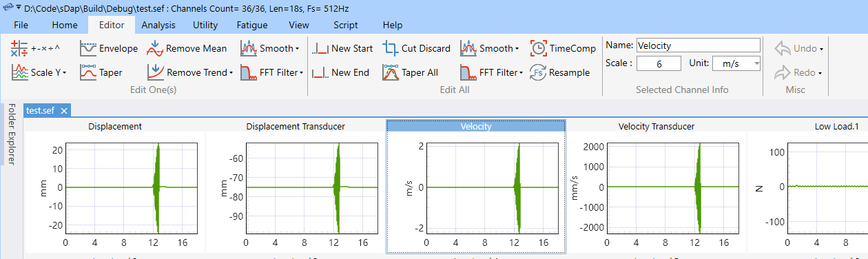Screen dimensions: 868x259
Task: Switch to the Analysis ribbon tab
Action: tap(158, 25)
